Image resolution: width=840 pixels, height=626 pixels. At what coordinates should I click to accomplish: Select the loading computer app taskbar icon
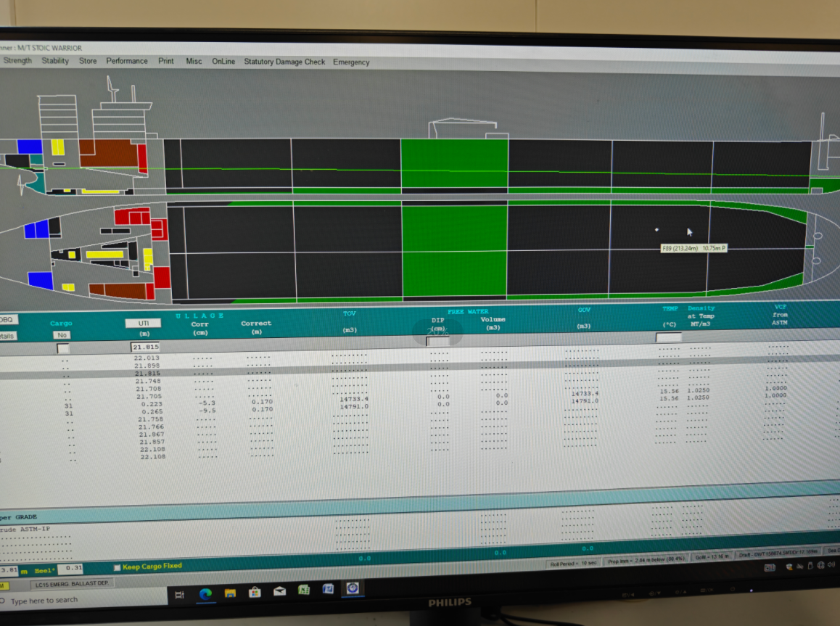353,588
